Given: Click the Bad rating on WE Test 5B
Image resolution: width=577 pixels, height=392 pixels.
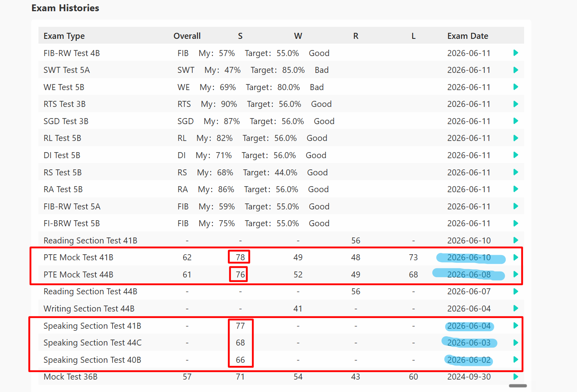Looking at the screenshot, I should click(317, 87).
